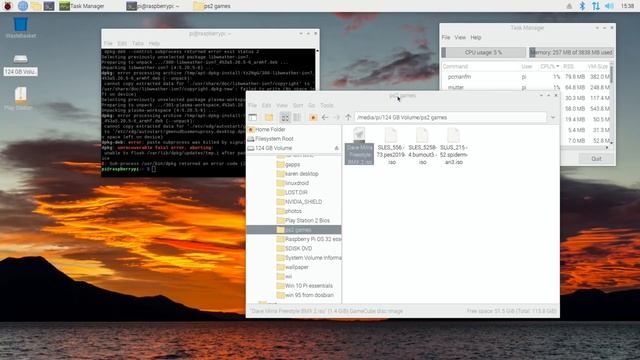This screenshot has width=640, height=360.
Task: Open Tabs menu in terminal window
Action: [138, 43]
